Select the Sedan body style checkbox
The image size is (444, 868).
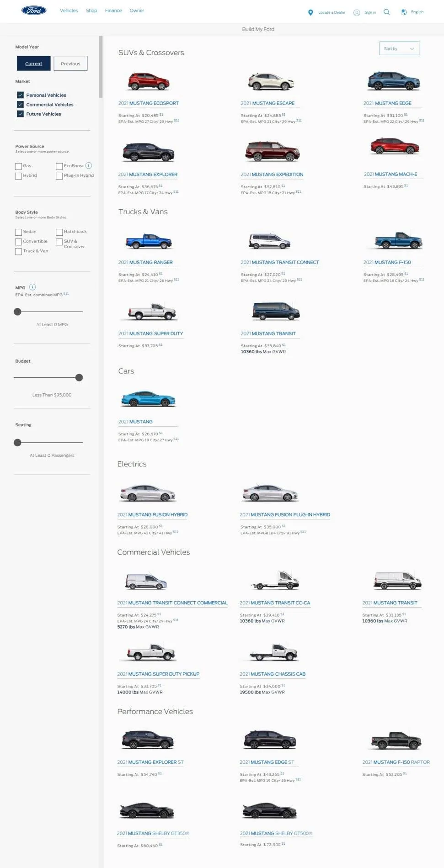(x=18, y=232)
